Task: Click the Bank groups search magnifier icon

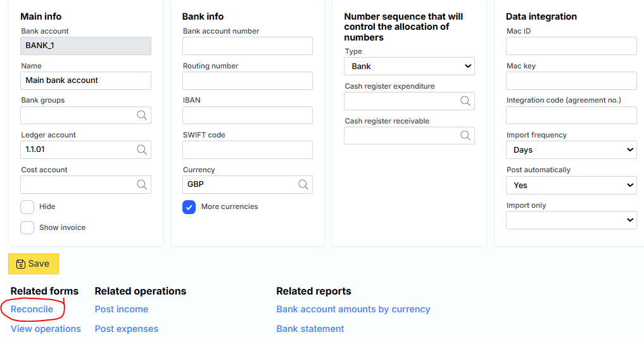Action: coord(142,115)
